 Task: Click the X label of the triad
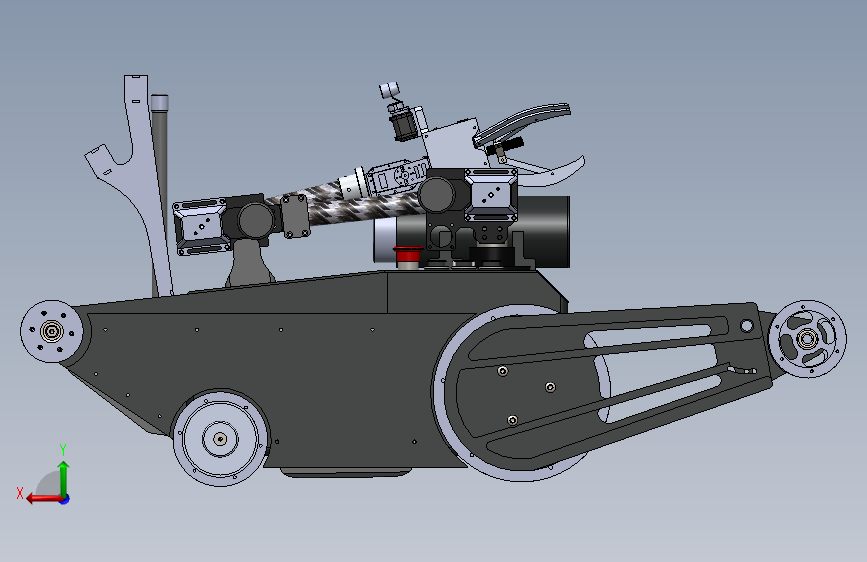point(20,493)
